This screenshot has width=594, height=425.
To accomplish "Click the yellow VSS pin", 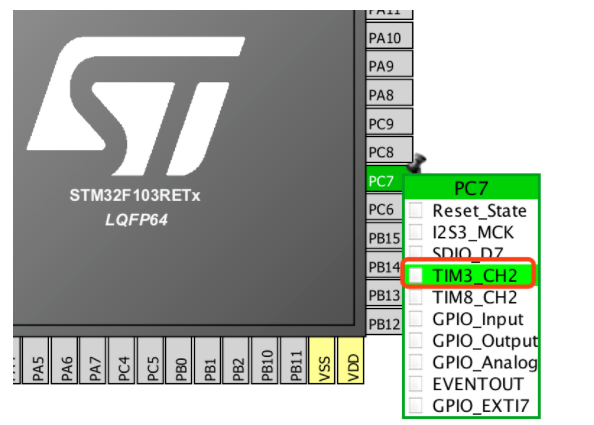I will [322, 361].
